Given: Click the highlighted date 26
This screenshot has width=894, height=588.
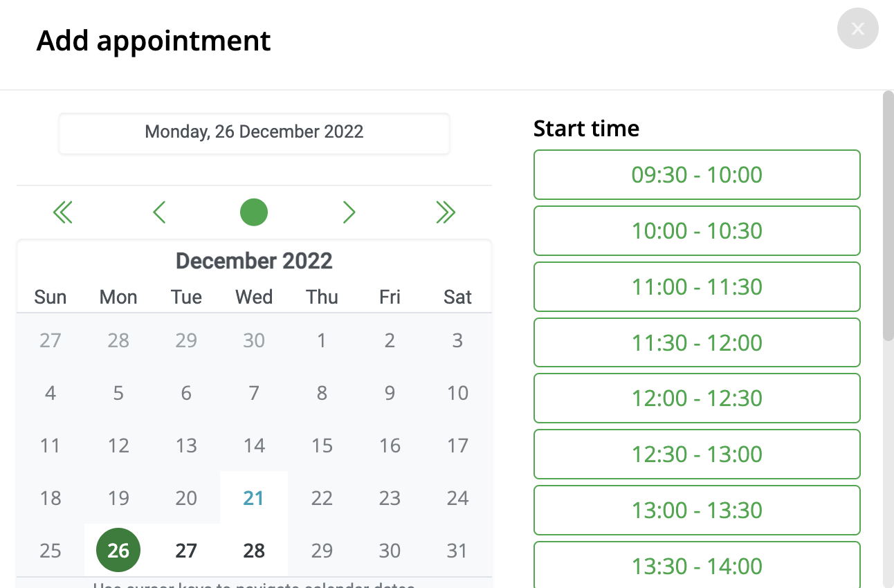Looking at the screenshot, I should 118,551.
